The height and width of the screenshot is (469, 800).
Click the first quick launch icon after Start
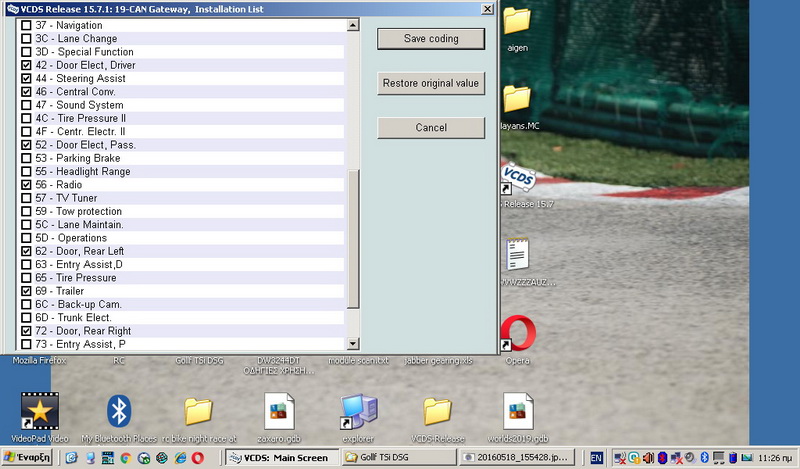[71, 458]
